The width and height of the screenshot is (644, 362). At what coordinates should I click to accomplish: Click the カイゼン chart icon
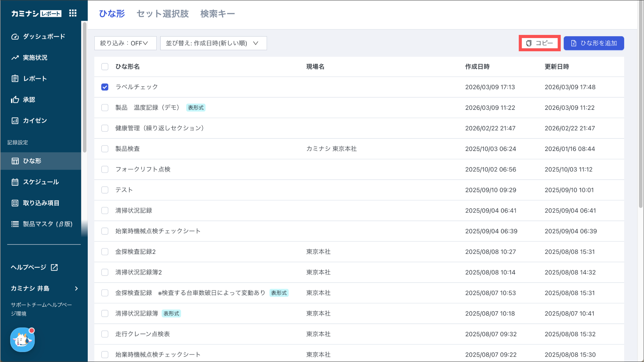[x=15, y=121]
